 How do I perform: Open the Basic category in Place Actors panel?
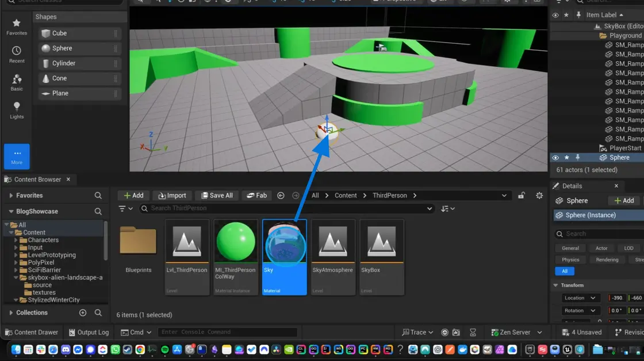[16, 84]
